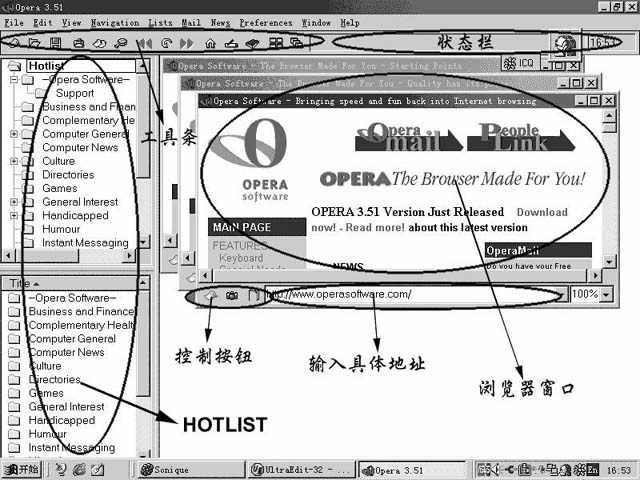Image resolution: width=640 pixels, height=480 pixels.
Task: Select Complementary Health in the lower list
Action: [81, 325]
